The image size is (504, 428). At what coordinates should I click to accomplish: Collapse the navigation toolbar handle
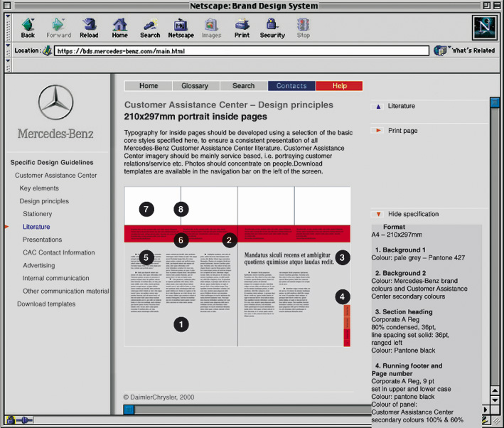click(x=8, y=27)
